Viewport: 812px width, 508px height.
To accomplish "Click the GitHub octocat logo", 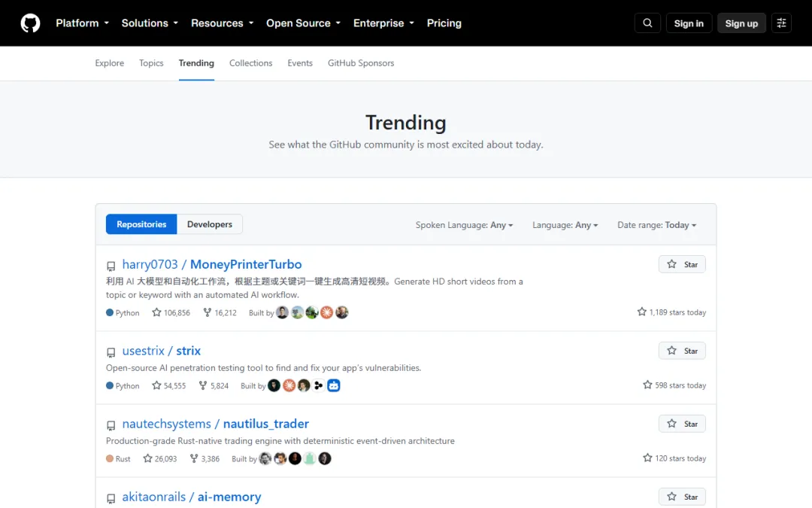I will click(x=30, y=23).
